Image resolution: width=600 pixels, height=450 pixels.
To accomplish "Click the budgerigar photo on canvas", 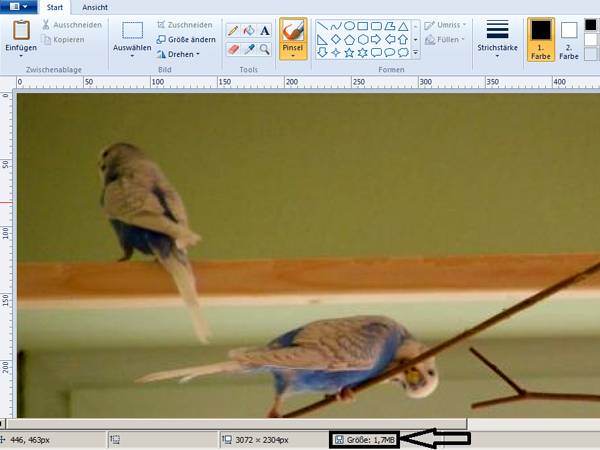I will point(308,255).
